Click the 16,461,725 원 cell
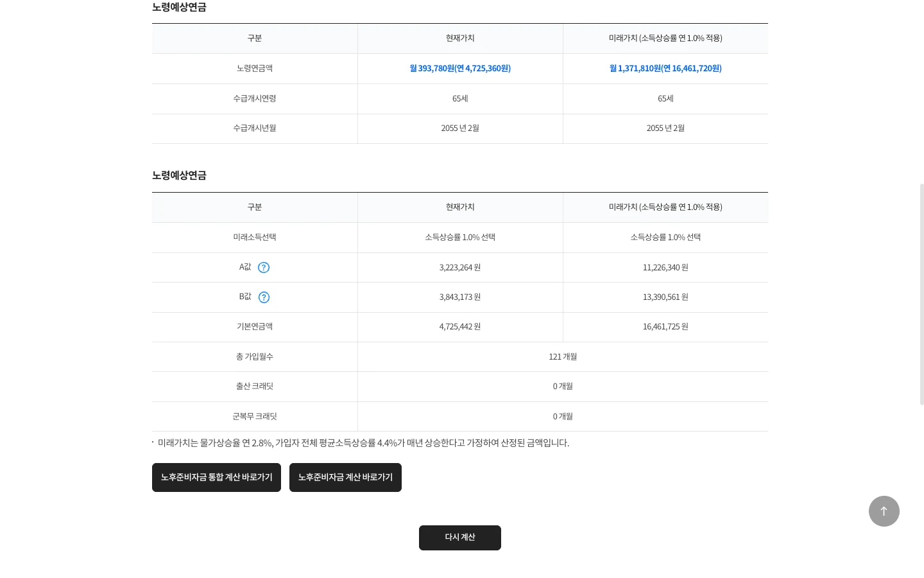924x578 pixels. [x=665, y=327]
